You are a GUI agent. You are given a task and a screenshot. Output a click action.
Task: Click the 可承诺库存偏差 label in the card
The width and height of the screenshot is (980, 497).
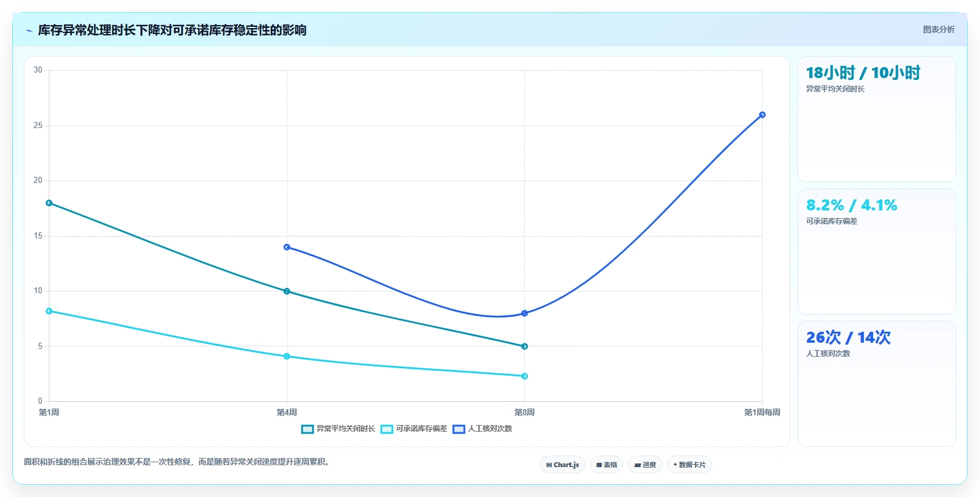click(x=832, y=221)
